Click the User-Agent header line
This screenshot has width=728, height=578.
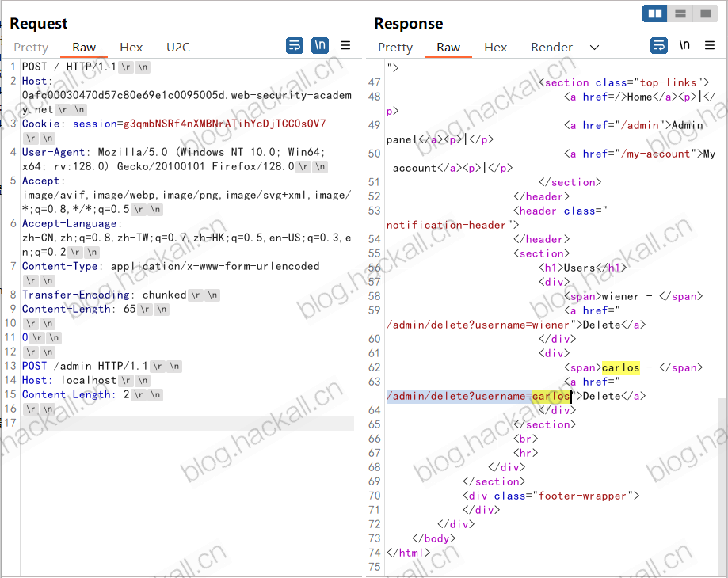pos(174,159)
